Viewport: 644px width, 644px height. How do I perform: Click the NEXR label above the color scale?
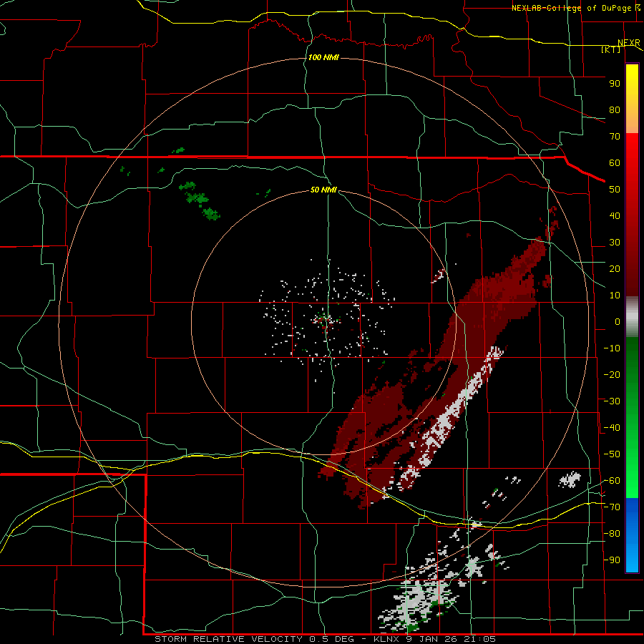click(629, 43)
